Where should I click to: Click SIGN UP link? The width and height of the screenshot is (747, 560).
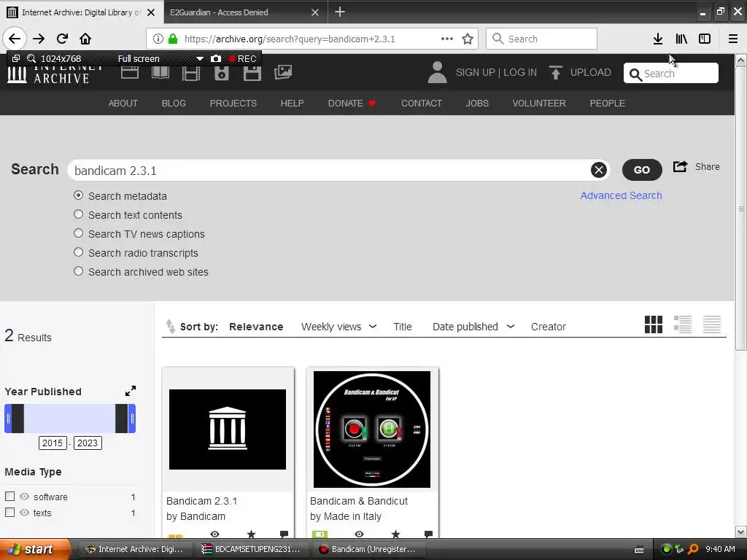476,72
